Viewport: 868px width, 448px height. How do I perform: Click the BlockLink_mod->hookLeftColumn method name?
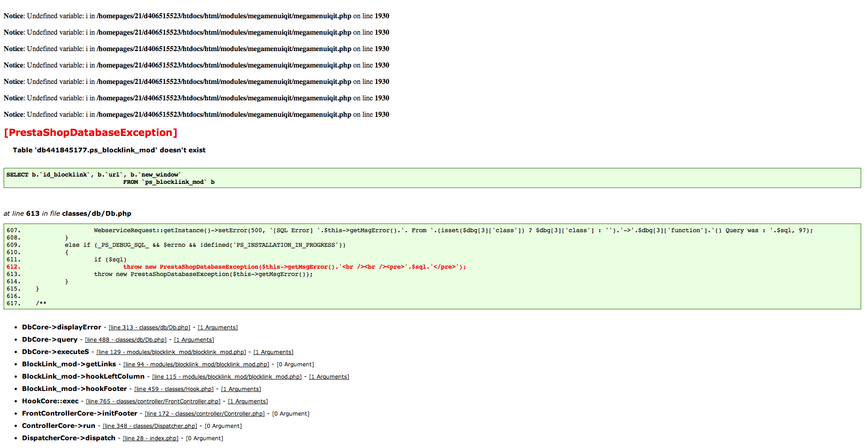84,376
